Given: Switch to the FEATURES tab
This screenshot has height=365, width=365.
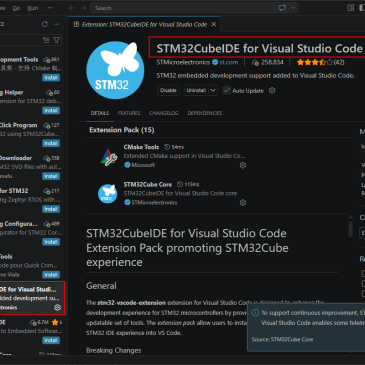Looking at the screenshot, I should pos(129,113).
